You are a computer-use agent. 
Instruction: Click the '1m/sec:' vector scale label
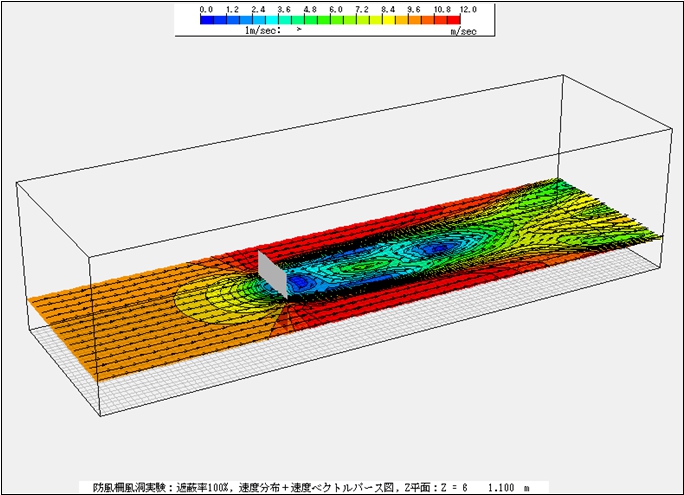pos(263,31)
